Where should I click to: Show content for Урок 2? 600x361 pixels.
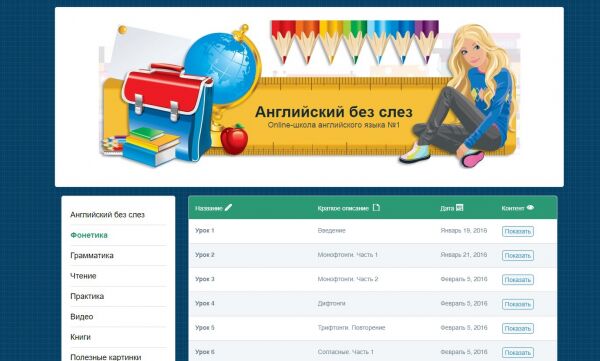pos(518,255)
